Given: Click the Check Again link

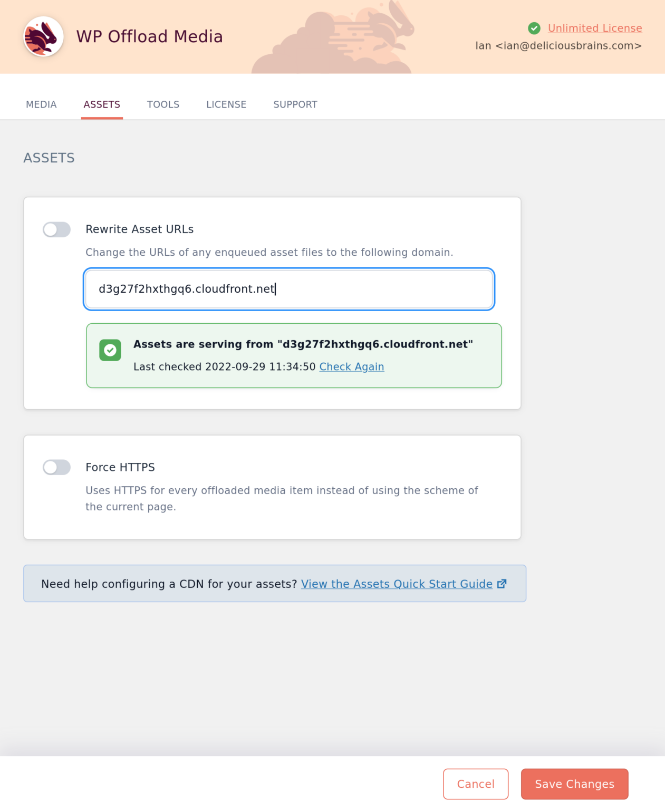Looking at the screenshot, I should 352,366.
